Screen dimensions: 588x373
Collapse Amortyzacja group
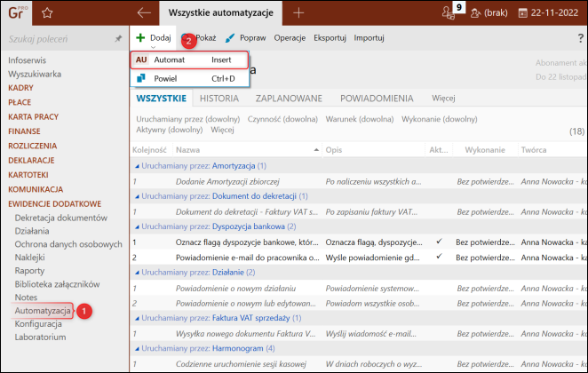click(137, 166)
